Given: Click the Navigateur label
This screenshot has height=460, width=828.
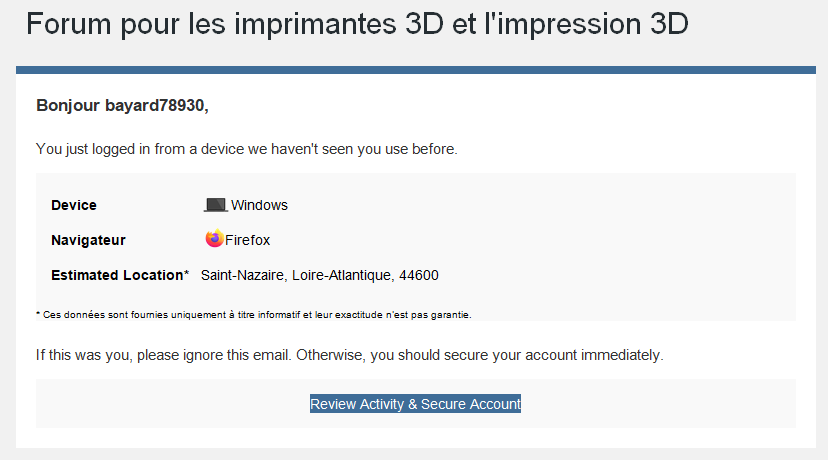Looking at the screenshot, I should pyautogui.click(x=88, y=240).
